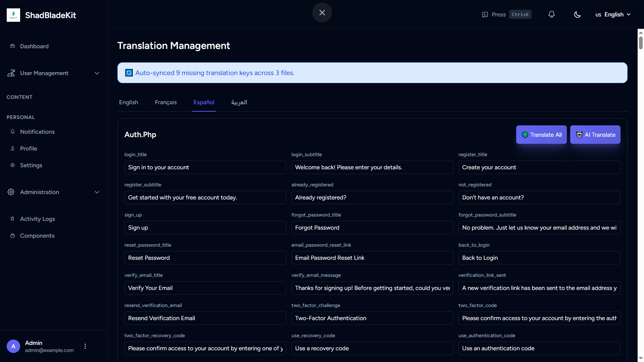Viewport: 644px width, 362px height.
Task: Click the login_title input field
Action: click(205, 167)
